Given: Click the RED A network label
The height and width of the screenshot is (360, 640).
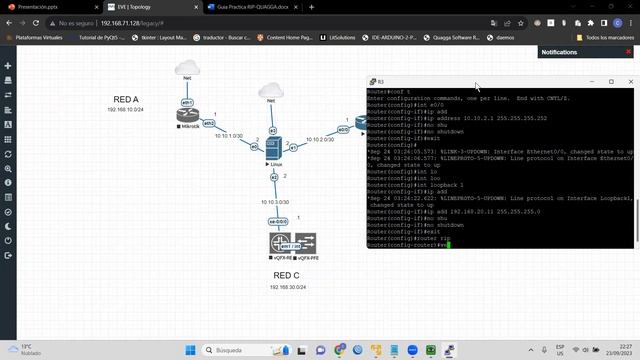Looking at the screenshot, I should [126, 99].
